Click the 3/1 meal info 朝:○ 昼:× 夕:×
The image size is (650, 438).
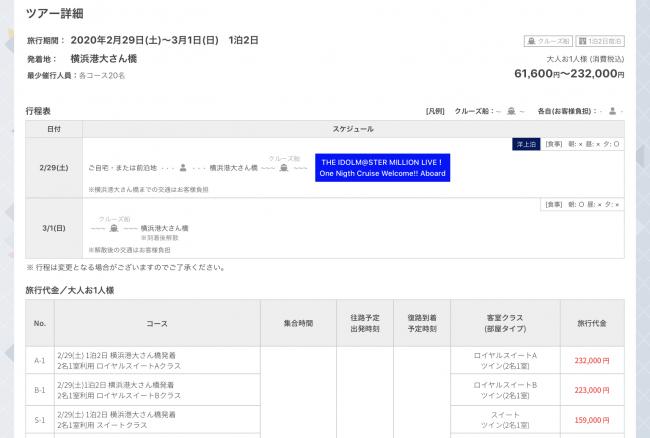tap(582, 204)
